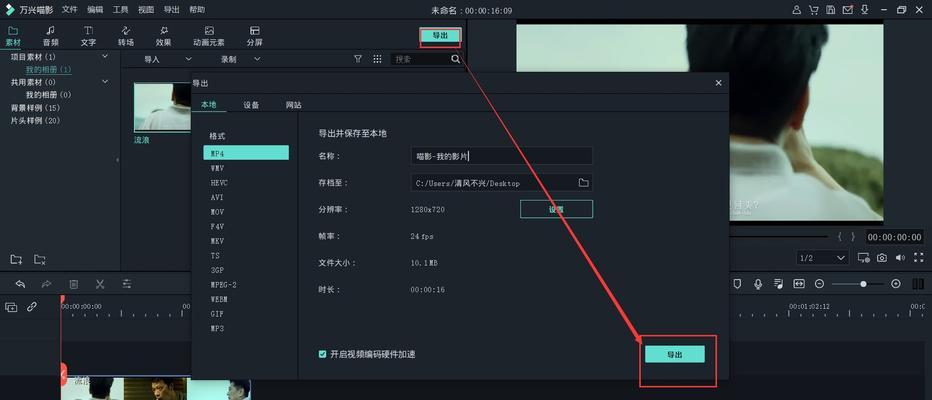
Task: Click the zoom to fit timeline icon
Action: (x=799, y=284)
